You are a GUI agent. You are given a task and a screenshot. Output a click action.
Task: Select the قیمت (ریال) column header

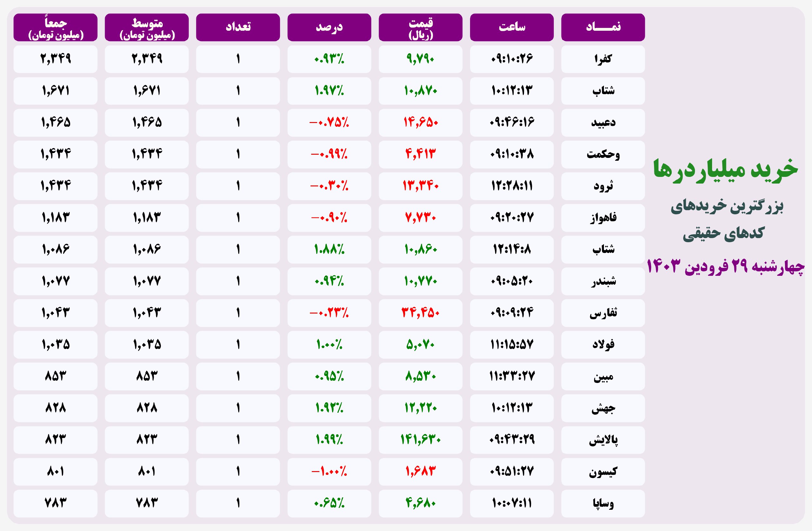click(420, 27)
